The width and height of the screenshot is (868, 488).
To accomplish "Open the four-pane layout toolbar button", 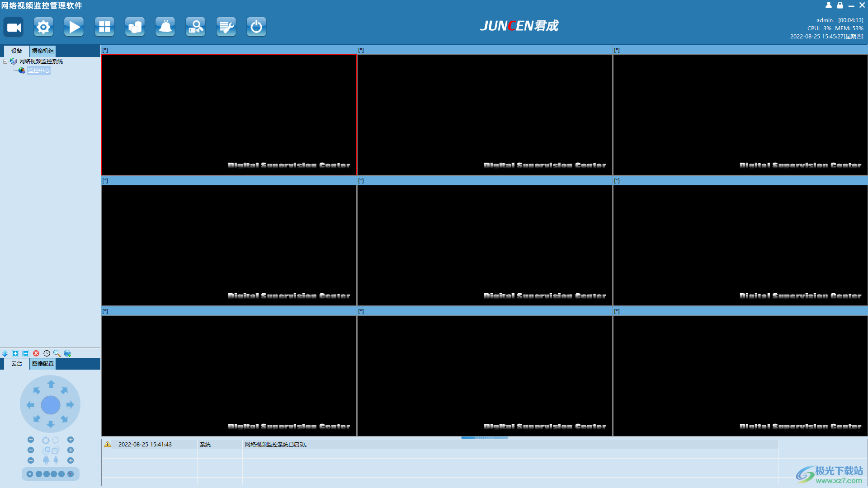I will point(104,27).
